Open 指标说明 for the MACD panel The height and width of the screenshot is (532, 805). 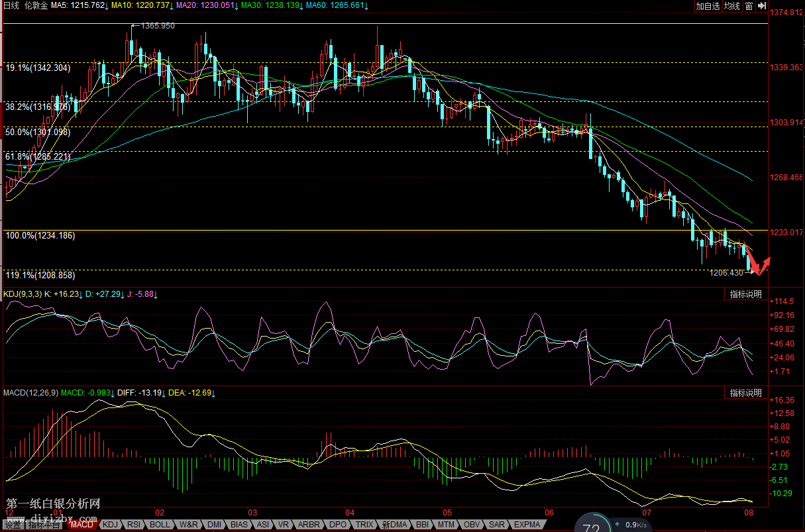[745, 393]
